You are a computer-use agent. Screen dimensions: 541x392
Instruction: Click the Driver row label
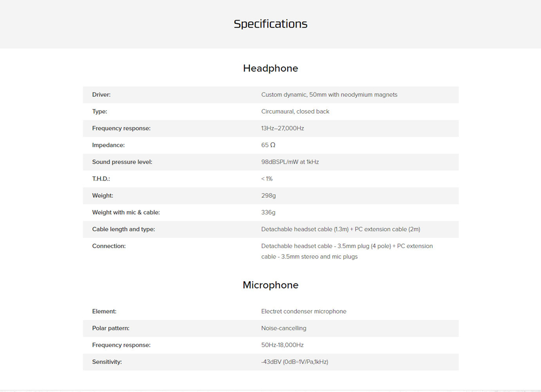[x=101, y=95]
